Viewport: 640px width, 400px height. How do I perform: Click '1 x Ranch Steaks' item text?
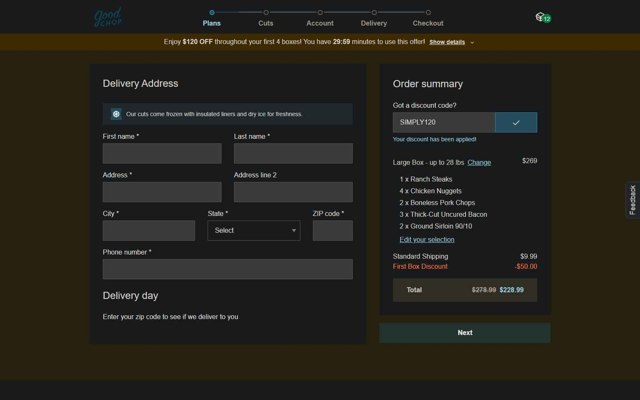[426, 179]
